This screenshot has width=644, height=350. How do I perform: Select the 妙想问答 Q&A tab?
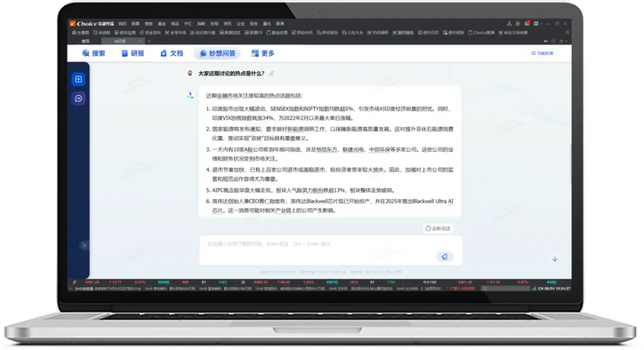click(x=218, y=53)
